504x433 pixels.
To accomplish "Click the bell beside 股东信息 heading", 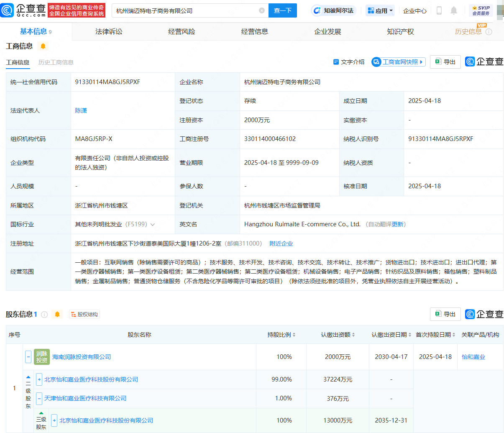I will click(x=57, y=314).
